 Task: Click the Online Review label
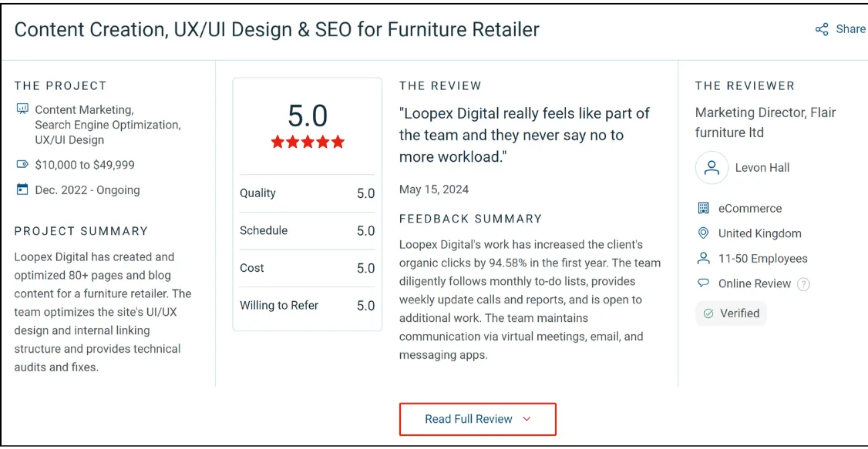tap(755, 283)
